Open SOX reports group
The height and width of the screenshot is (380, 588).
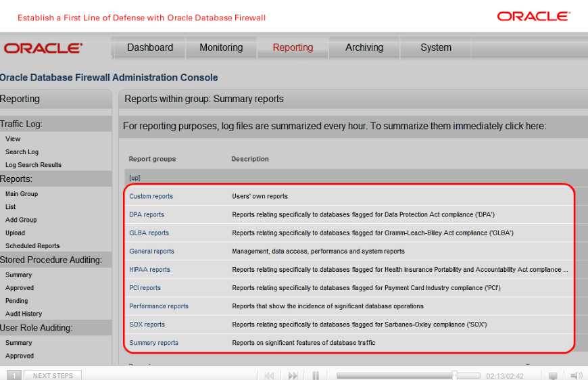147,325
